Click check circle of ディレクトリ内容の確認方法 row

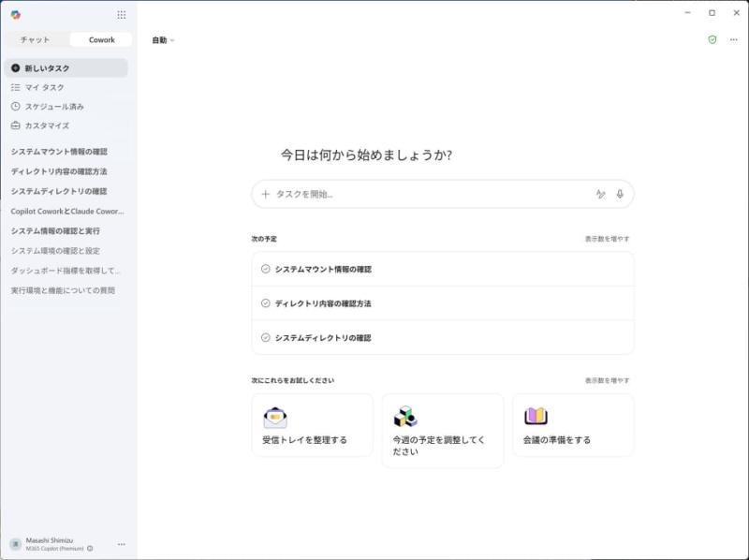[266, 303]
